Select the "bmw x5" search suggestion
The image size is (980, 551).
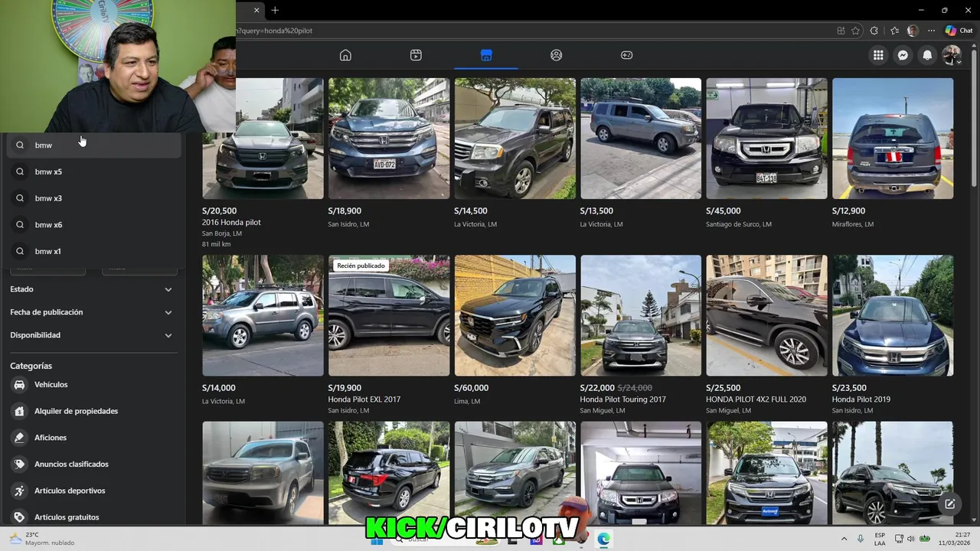click(94, 171)
